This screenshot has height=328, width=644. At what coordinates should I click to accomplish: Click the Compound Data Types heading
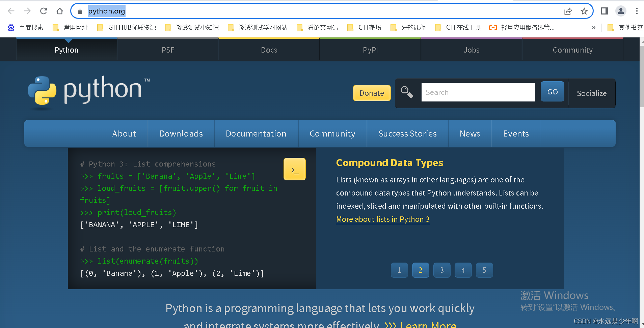coord(390,163)
